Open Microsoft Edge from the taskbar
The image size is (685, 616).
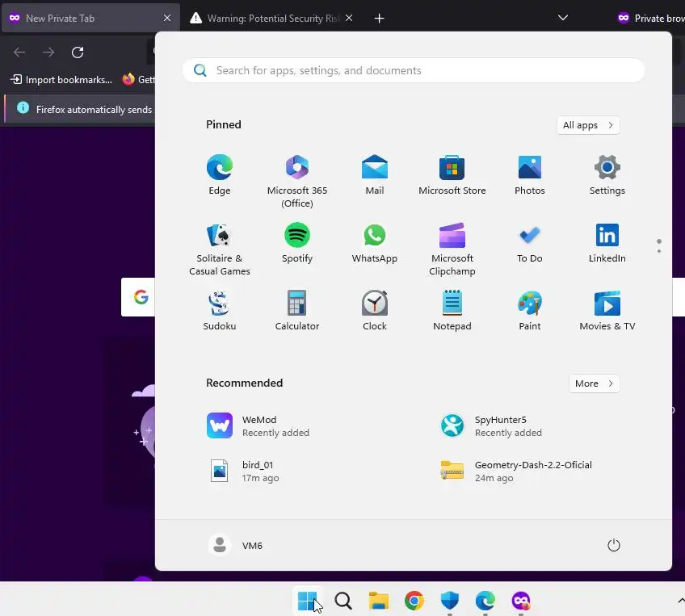[485, 601]
